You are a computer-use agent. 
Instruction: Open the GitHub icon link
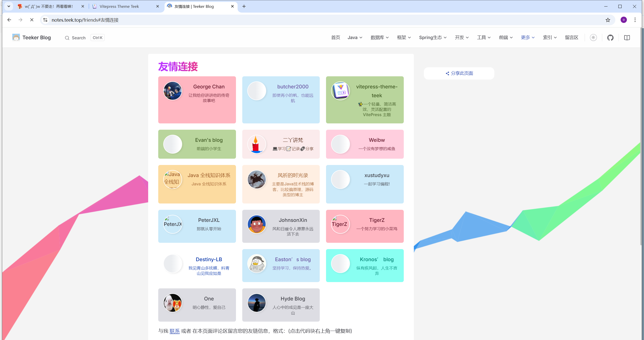[x=610, y=38]
